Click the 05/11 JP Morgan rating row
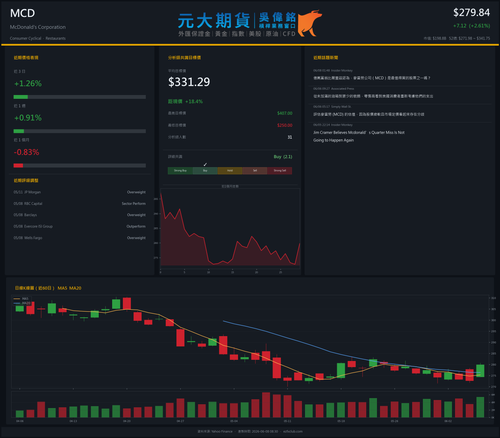 point(80,192)
